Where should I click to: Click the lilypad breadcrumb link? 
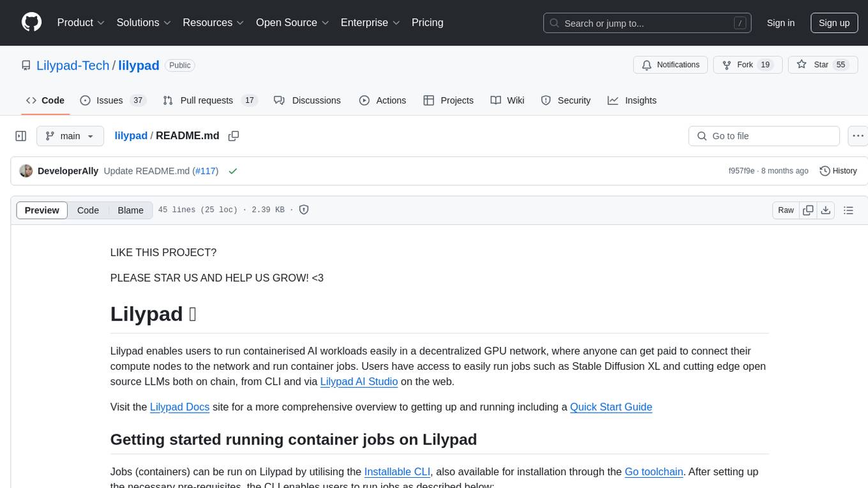[131, 135]
